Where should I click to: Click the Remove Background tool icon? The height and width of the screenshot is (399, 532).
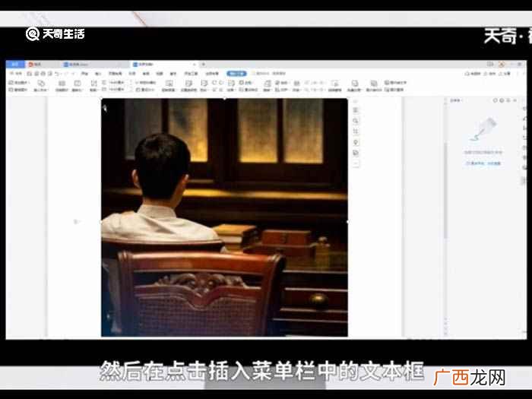coord(169,84)
